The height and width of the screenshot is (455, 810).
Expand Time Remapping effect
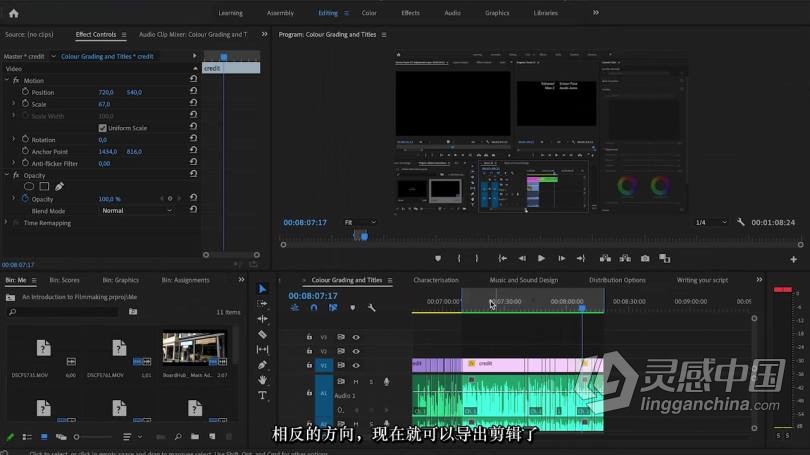(x=7, y=223)
